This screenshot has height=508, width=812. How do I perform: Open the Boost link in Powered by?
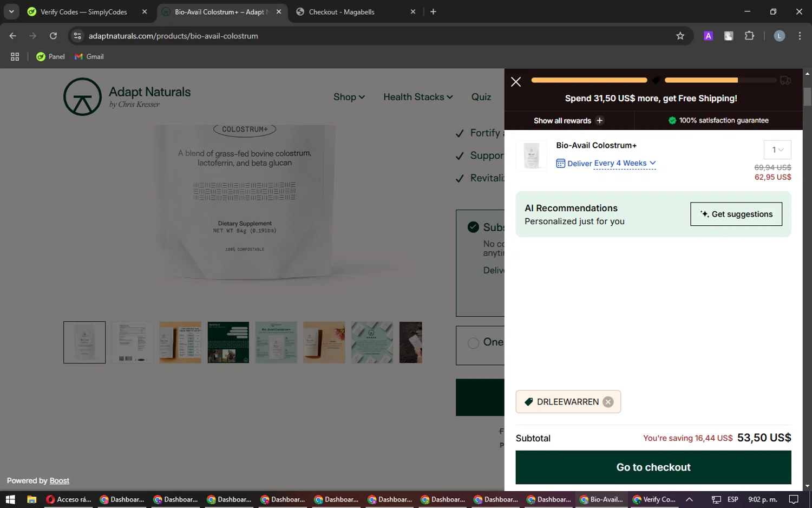[x=60, y=481]
